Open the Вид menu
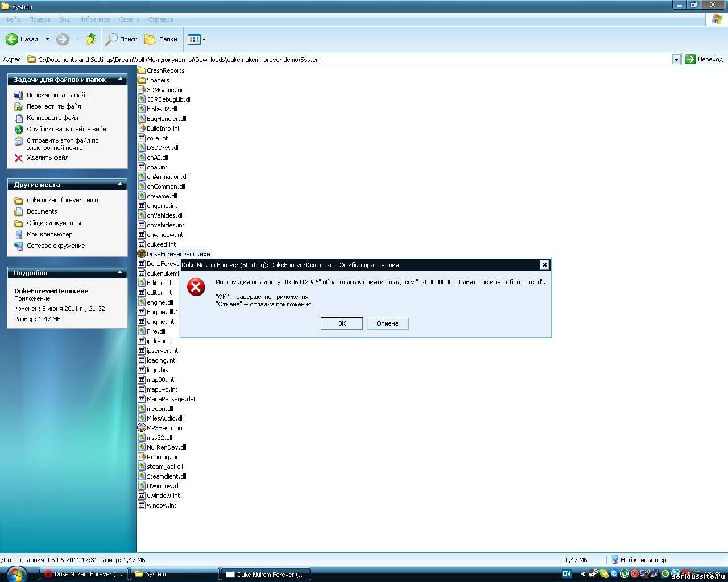 [64, 19]
